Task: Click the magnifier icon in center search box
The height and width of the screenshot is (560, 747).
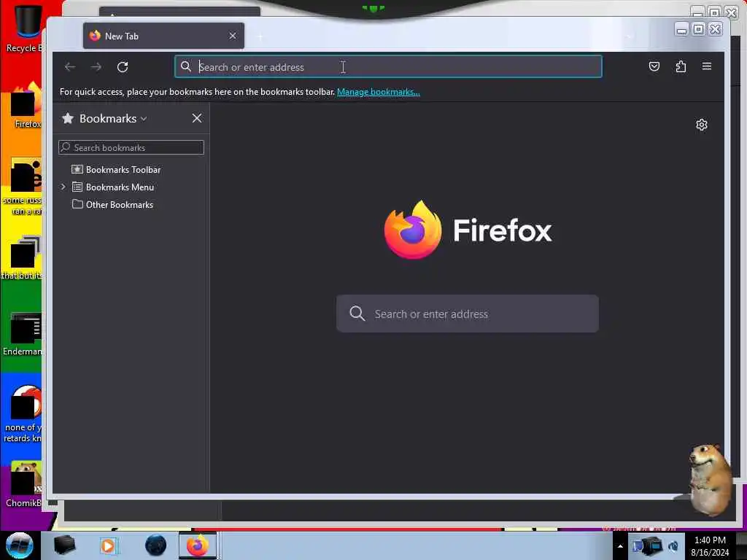Action: click(357, 314)
